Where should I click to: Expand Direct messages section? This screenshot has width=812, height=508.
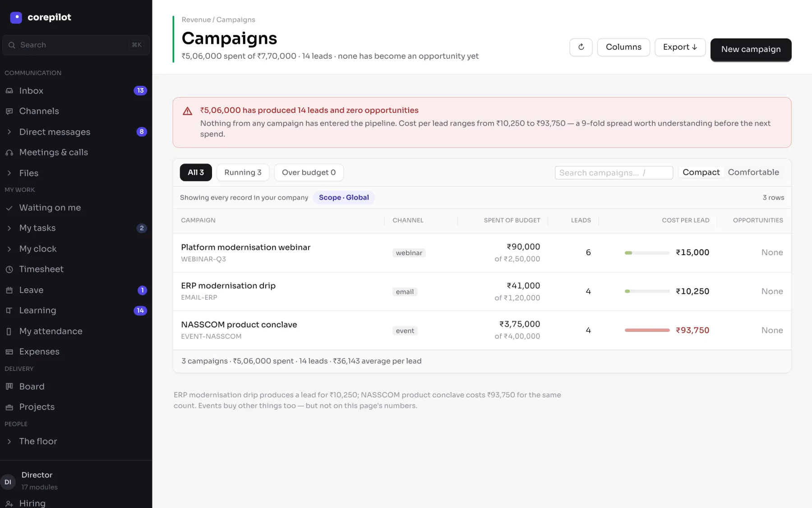(9, 132)
